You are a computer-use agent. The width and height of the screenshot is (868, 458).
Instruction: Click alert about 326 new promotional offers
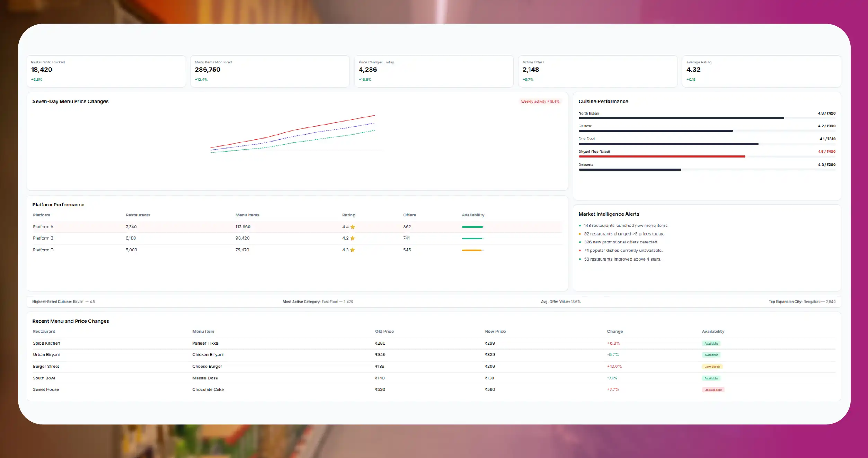(621, 242)
